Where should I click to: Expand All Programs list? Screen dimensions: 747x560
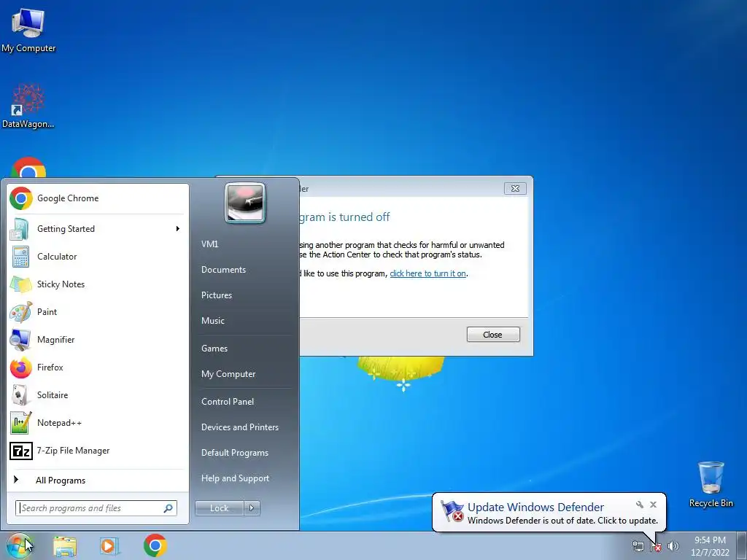98,481
